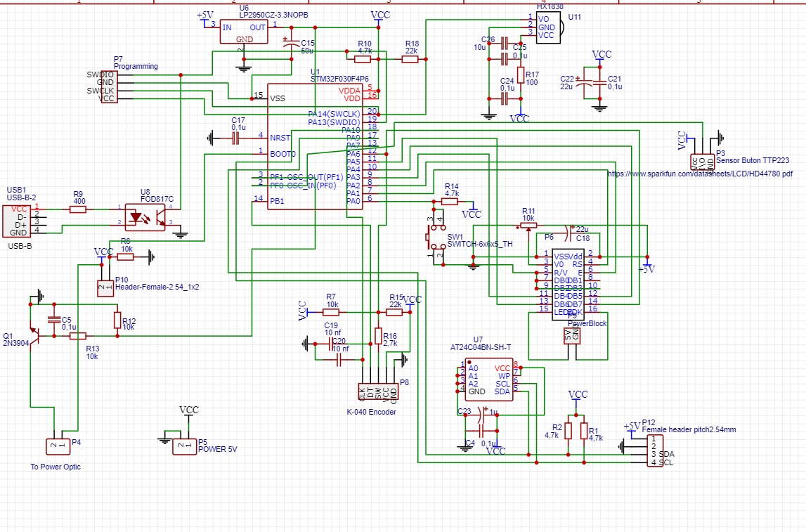Select the AT24C04BN EEPROM chip U7
The image size is (806, 532).
490,380
